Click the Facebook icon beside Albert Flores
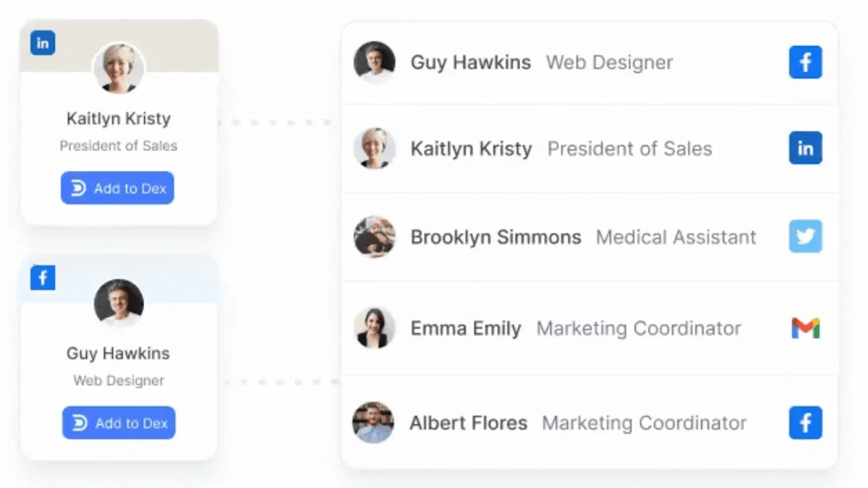The width and height of the screenshot is (868, 488). (805, 422)
